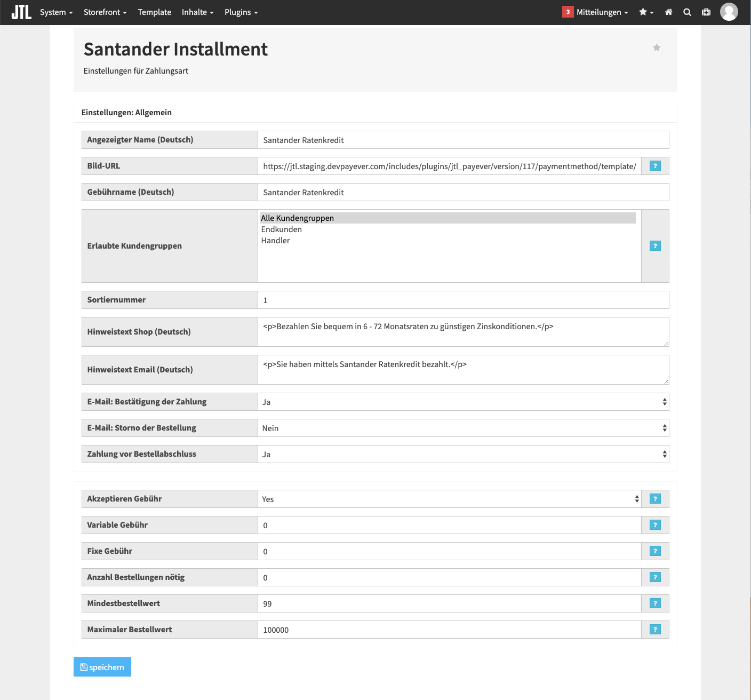Image resolution: width=751 pixels, height=700 pixels.
Task: Click the speichern button
Action: pyautogui.click(x=102, y=667)
